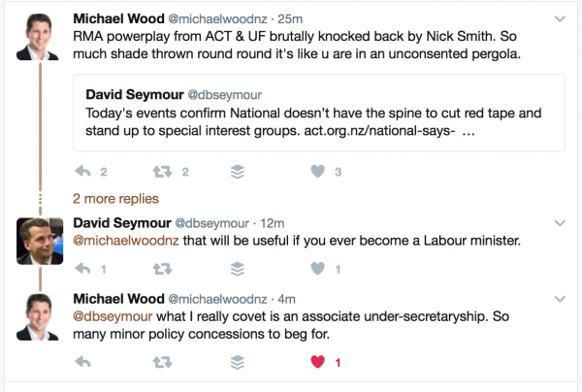Like Michael Wood's RMA powerplay tweet
The width and height of the screenshot is (582, 392).
tap(314, 172)
